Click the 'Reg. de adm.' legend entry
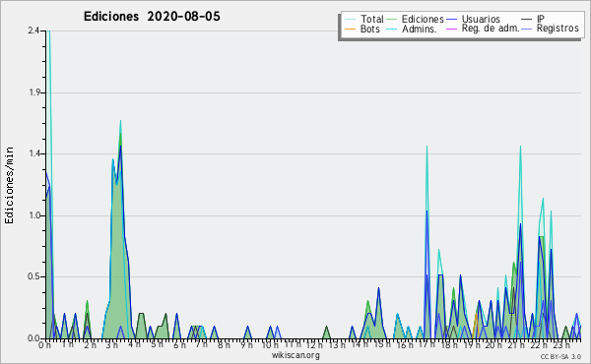The width and height of the screenshot is (591, 364). click(491, 29)
